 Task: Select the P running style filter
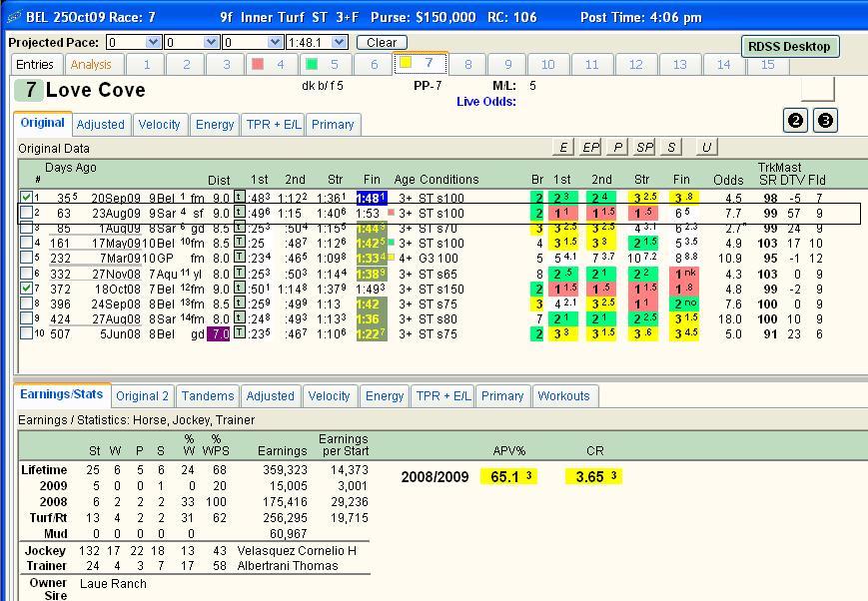[x=617, y=147]
